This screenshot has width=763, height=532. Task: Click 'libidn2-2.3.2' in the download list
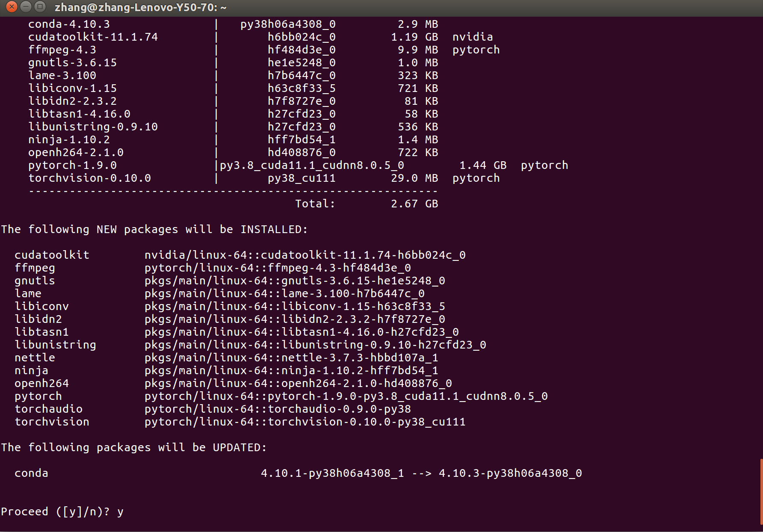(x=72, y=101)
